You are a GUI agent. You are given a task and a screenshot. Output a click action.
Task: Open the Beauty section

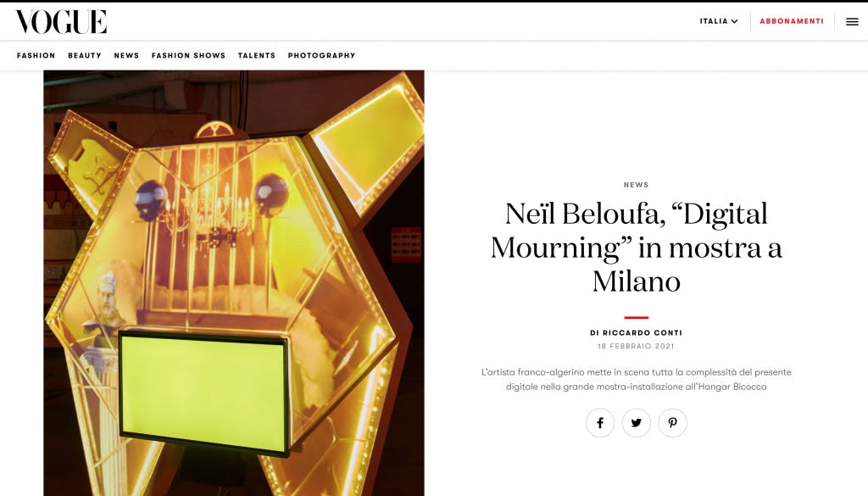[x=85, y=55]
